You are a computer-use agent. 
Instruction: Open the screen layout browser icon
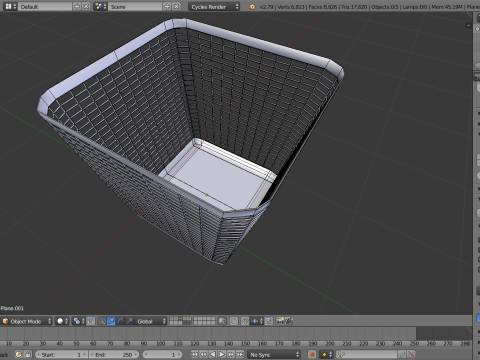coord(10,6)
